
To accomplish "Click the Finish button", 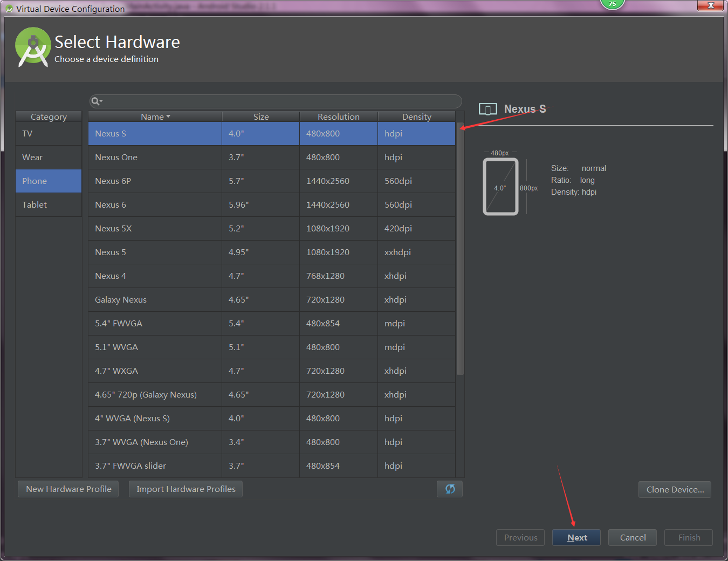I will (689, 537).
